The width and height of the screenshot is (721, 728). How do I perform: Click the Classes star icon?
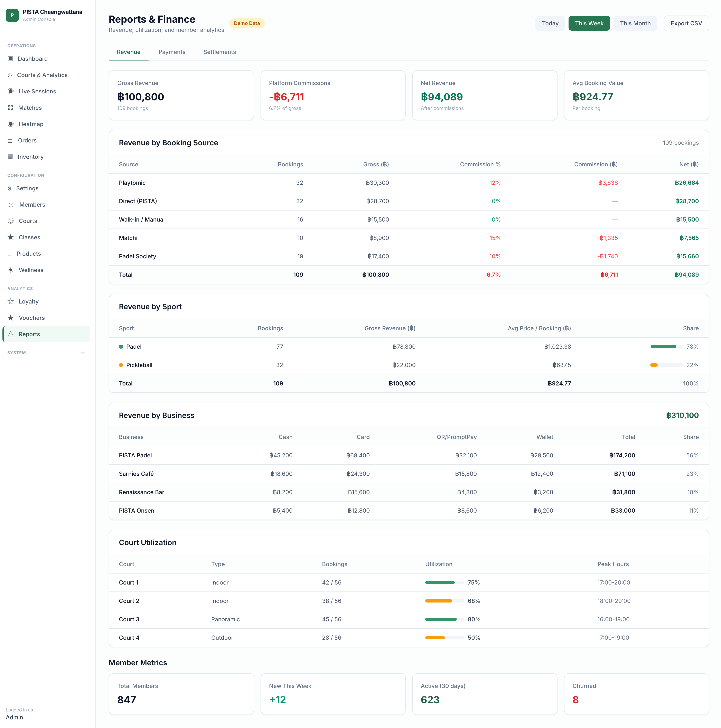[11, 237]
